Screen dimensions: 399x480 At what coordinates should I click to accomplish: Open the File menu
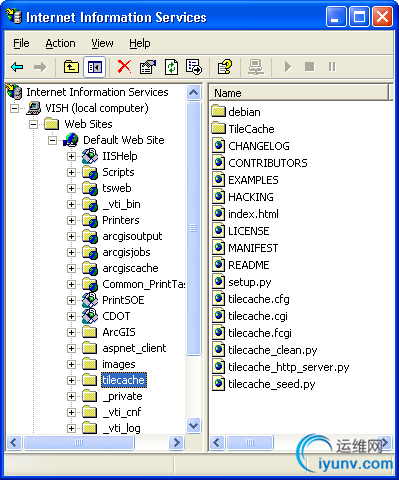click(21, 43)
